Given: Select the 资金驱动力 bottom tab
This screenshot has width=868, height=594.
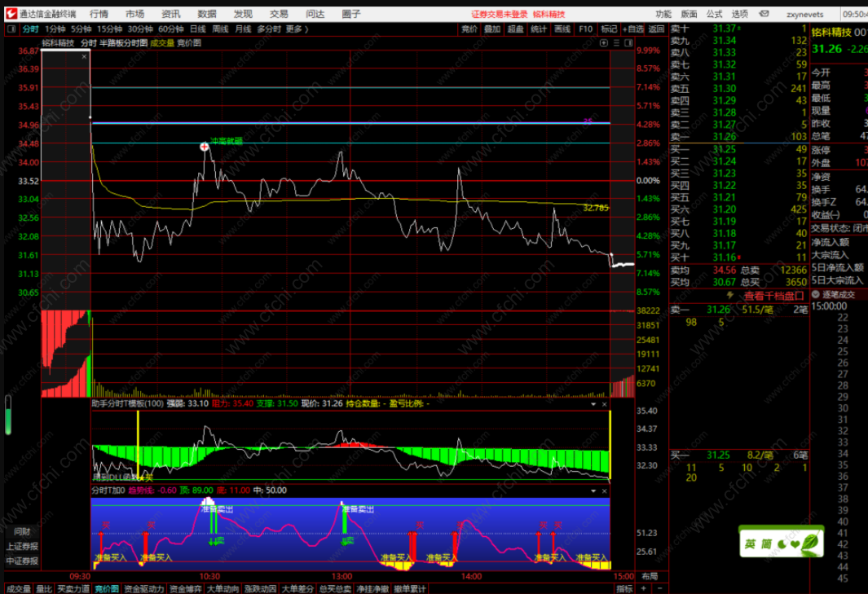Looking at the screenshot, I should pyautogui.click(x=144, y=587).
